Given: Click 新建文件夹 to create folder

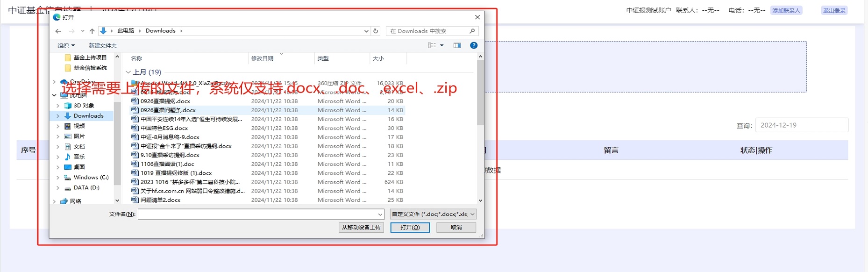Looking at the screenshot, I should pos(102,45).
